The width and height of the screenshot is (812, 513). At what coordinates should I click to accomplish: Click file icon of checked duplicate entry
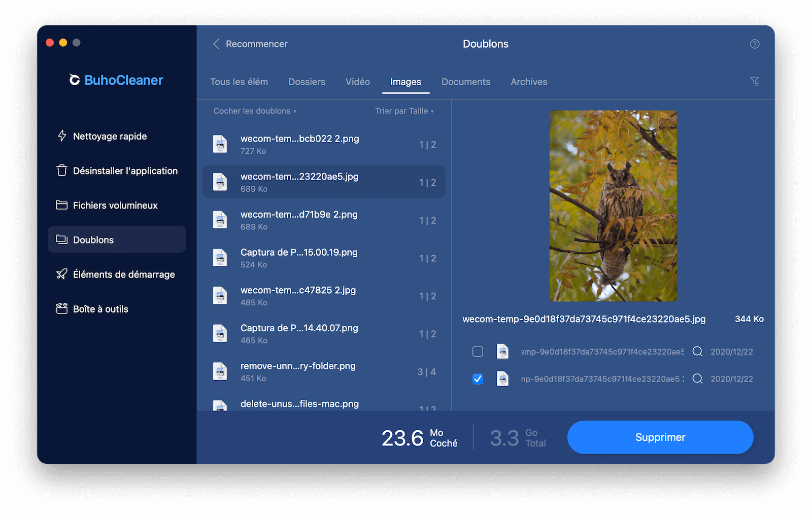(502, 379)
